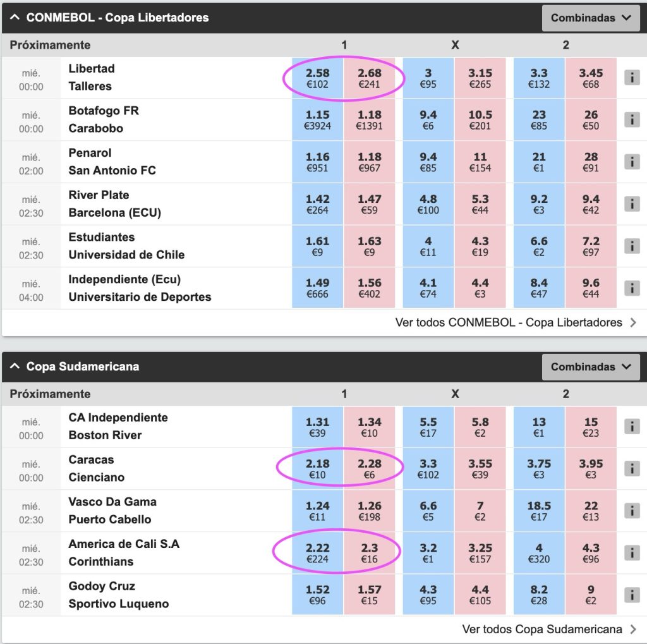Select the 2.58 odds for Libertad
This screenshot has height=644, width=647.
click(317, 77)
